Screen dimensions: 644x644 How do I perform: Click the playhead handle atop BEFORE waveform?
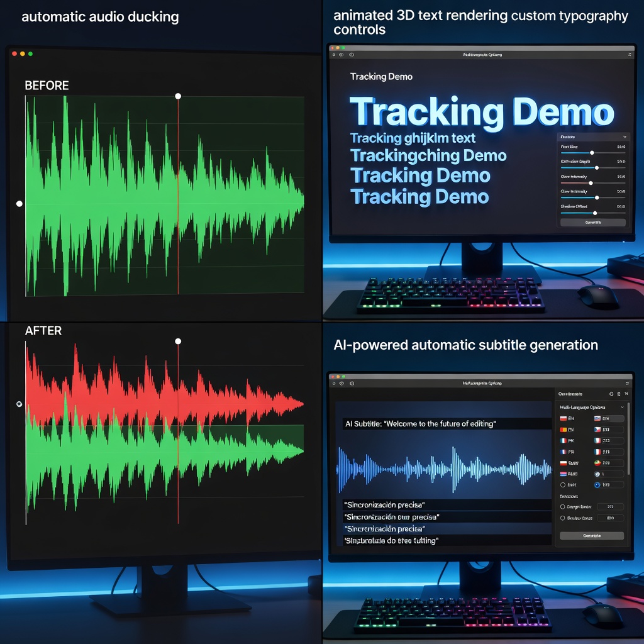178,96
